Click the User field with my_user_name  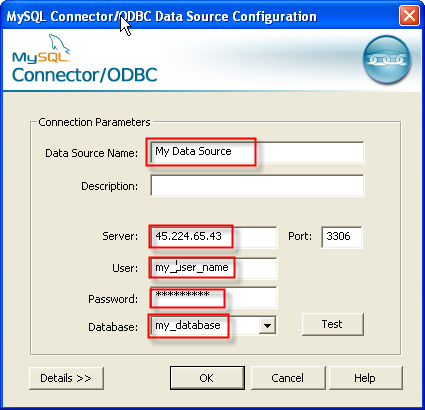[x=213, y=268]
